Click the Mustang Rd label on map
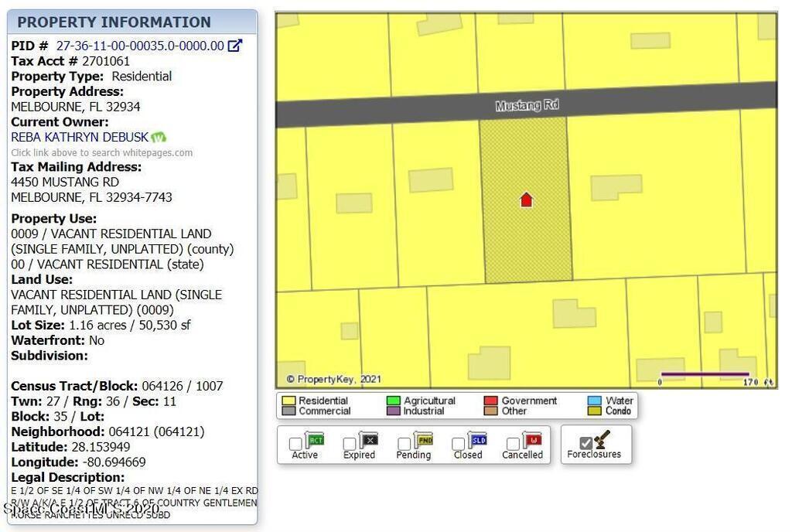Viewport: 792px width, 532px height. point(527,105)
